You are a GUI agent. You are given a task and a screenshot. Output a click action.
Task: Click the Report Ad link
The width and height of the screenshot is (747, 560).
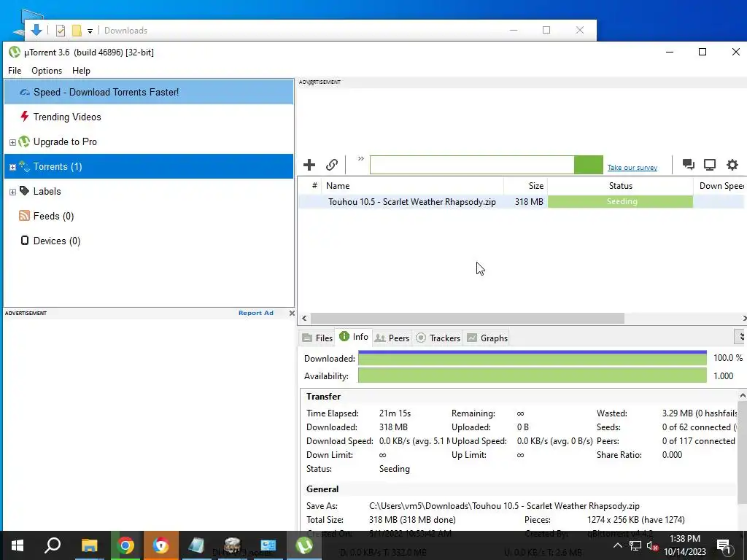[x=256, y=313]
